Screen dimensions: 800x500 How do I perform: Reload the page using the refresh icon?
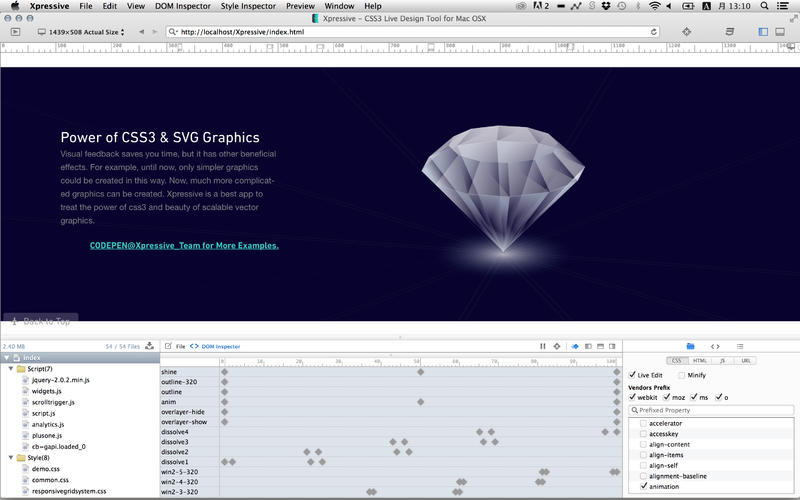point(653,32)
